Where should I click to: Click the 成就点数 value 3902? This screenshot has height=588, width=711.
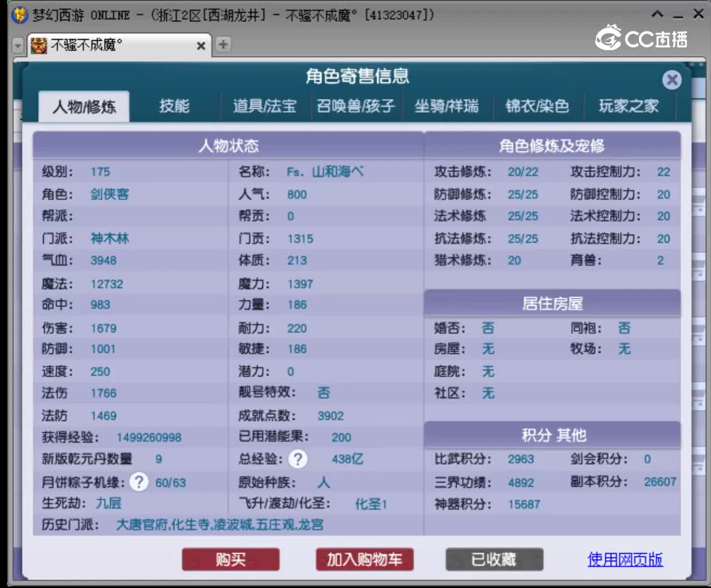[331, 416]
